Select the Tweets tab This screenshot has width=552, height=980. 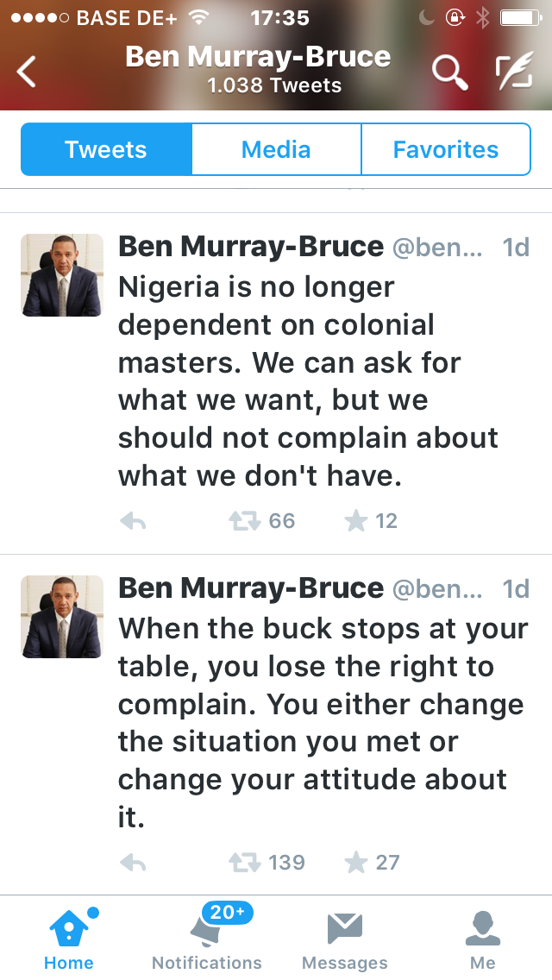coord(106,149)
